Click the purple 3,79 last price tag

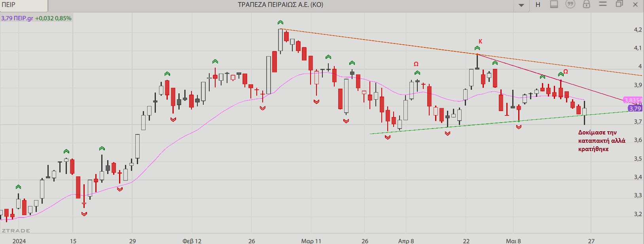635,108
